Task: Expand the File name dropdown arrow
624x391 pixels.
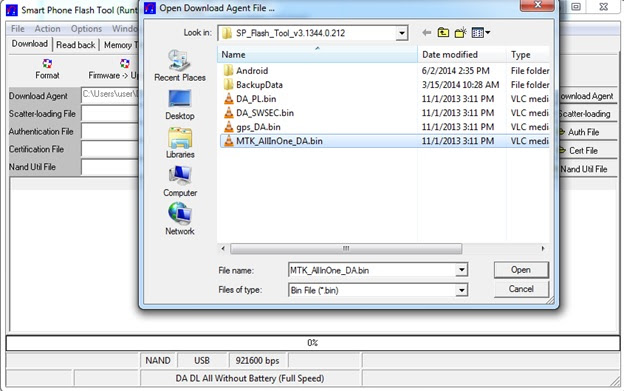Action: (x=461, y=270)
